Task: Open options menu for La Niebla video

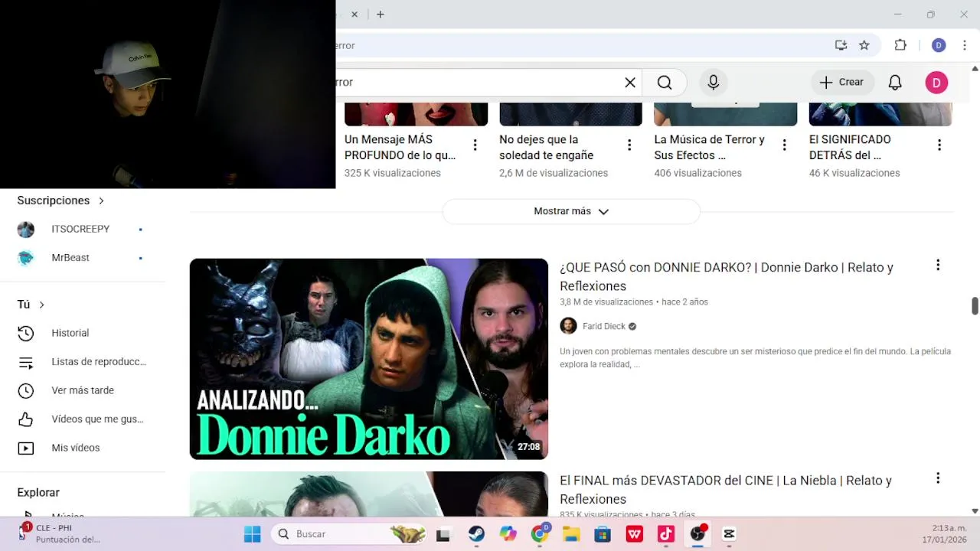Action: (938, 478)
